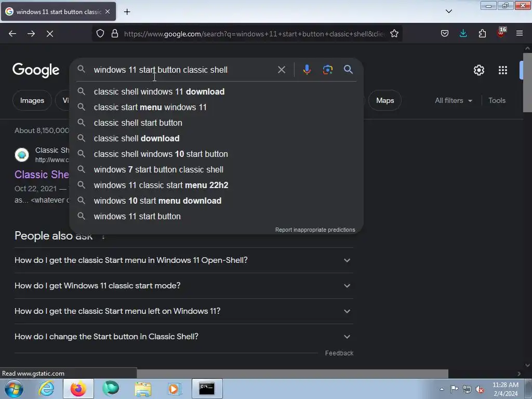Stop the page loading with the X button

[x=50, y=34]
